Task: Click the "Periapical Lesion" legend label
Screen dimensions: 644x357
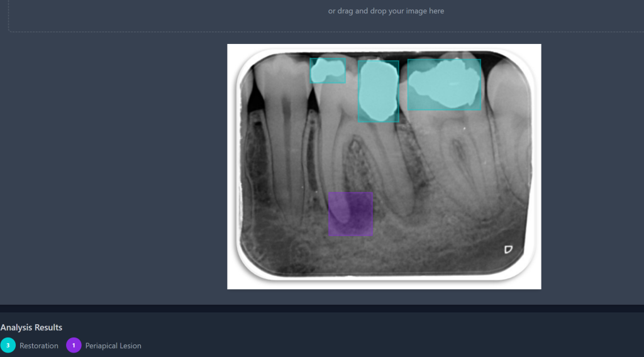Action: [113, 346]
